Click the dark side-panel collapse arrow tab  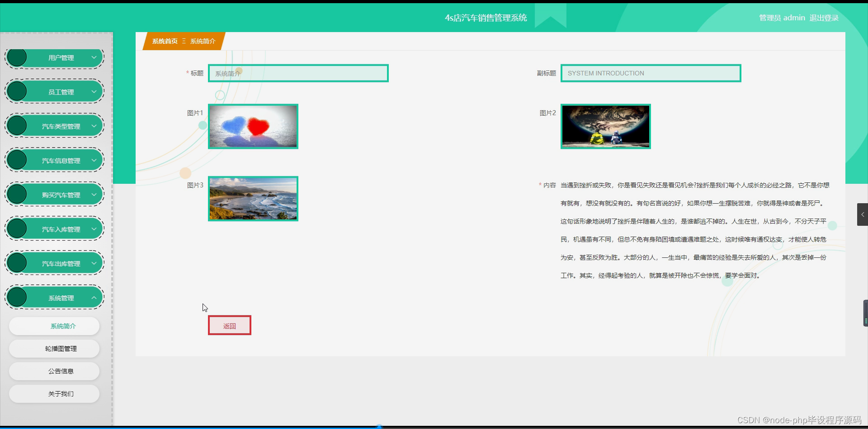pos(863,214)
